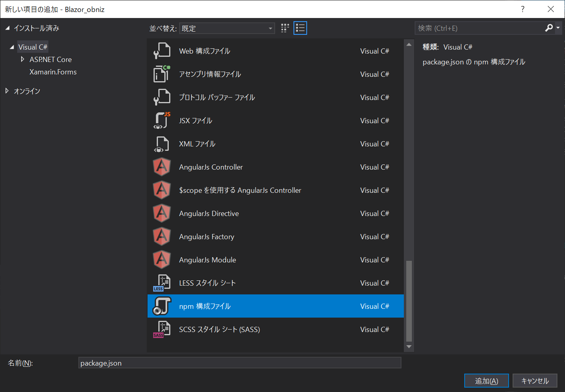Select the 'SCSS スタイル シート (SASS)' item name
The image size is (565, 392).
click(x=220, y=329)
